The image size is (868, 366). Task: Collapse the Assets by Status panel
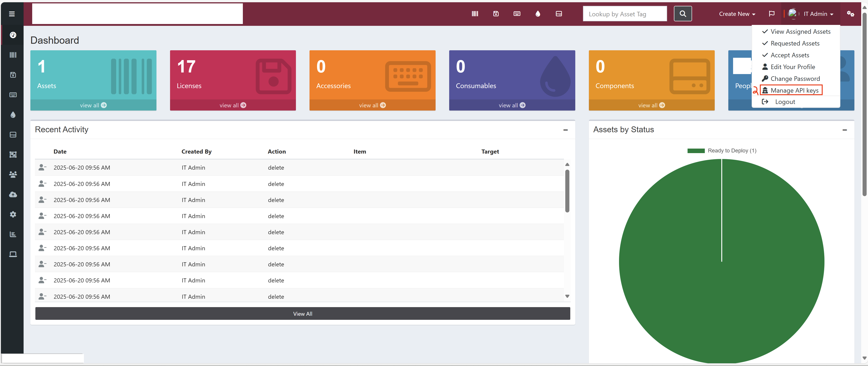[x=844, y=130]
